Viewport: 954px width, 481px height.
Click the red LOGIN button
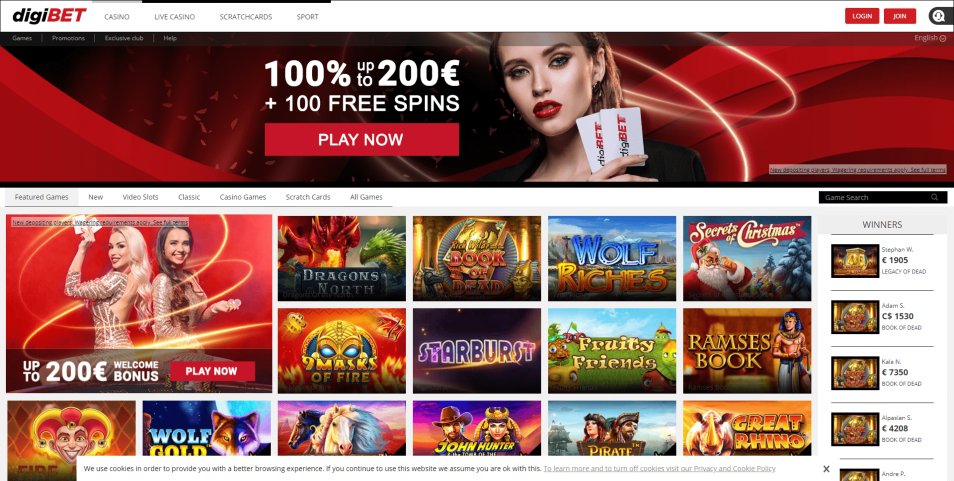[862, 16]
